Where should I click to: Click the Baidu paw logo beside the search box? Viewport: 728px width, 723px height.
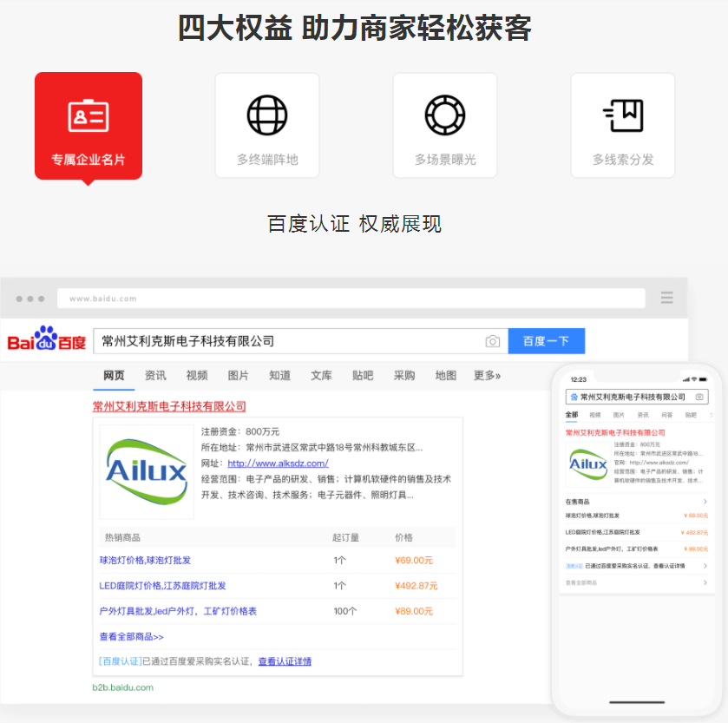[47, 338]
